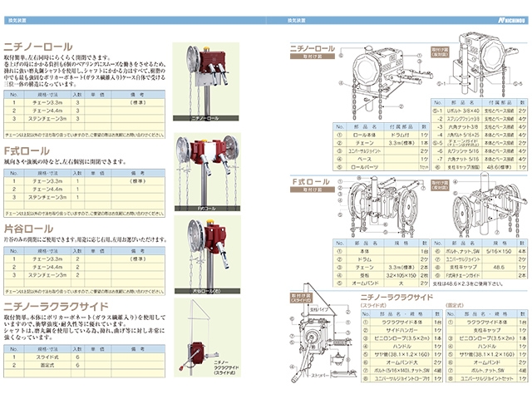
Task: Select the 支柱キャップ row in the 固定式 table
Action: click(487, 330)
